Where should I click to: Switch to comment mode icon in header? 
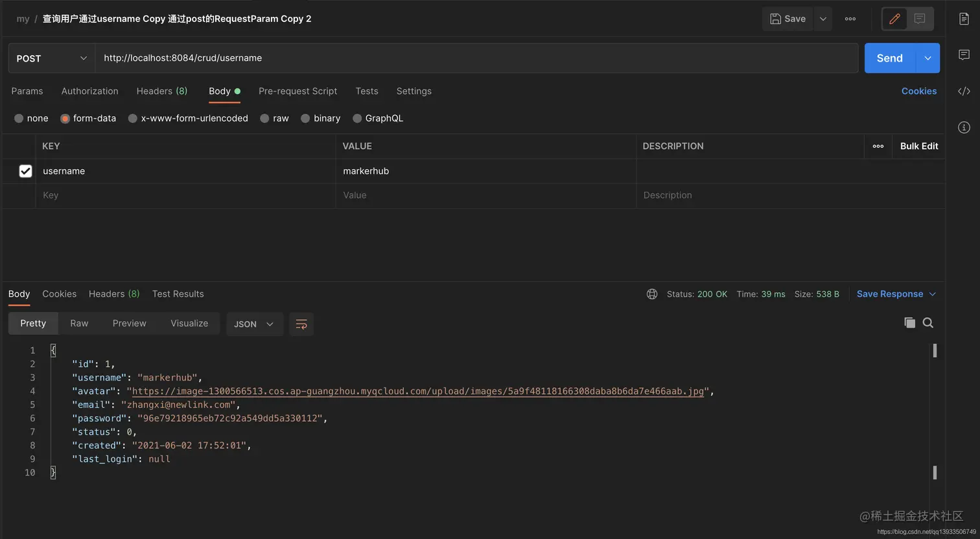[x=920, y=19]
